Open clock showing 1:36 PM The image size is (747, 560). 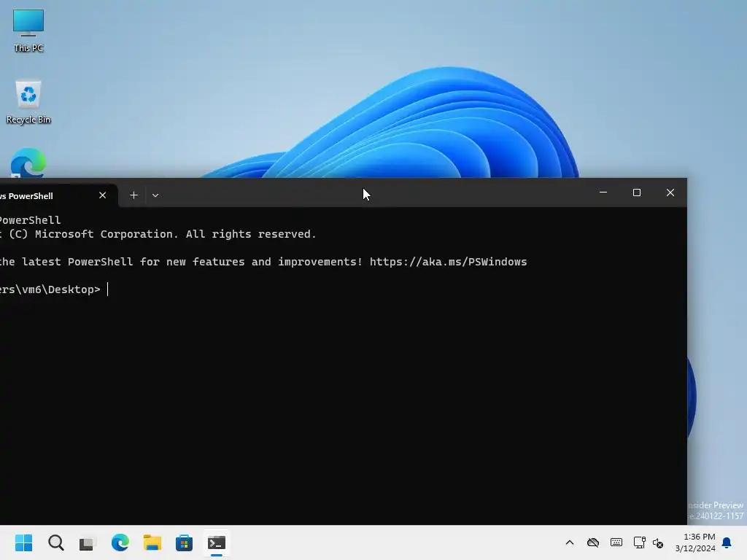(695, 542)
